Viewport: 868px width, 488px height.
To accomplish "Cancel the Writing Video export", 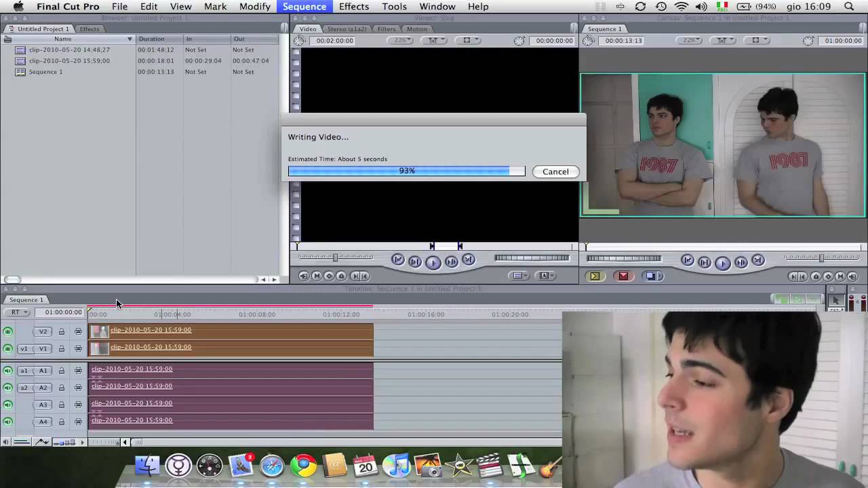I will [555, 171].
